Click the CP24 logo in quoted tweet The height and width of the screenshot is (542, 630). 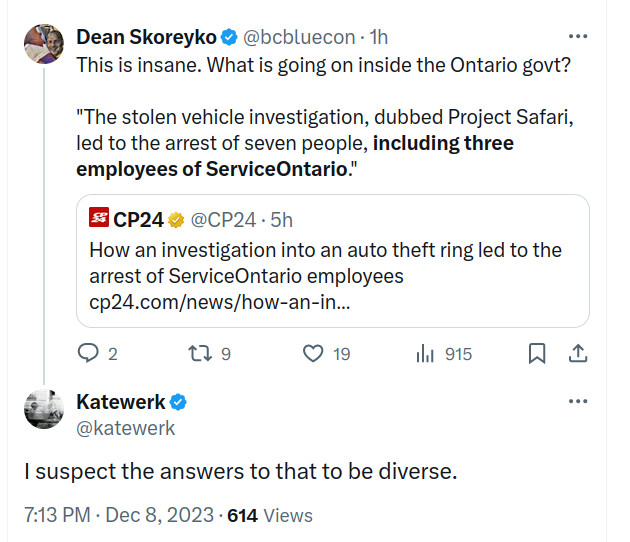coord(99,217)
